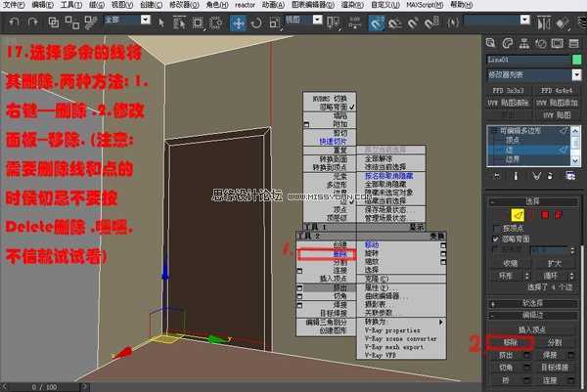Click the Redo arrow in toolbar
This screenshot has width=587, height=392.
tap(33, 22)
